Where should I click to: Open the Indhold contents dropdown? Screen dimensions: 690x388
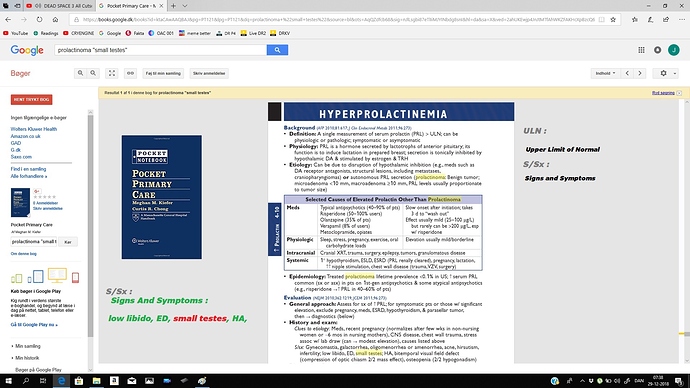pos(605,73)
